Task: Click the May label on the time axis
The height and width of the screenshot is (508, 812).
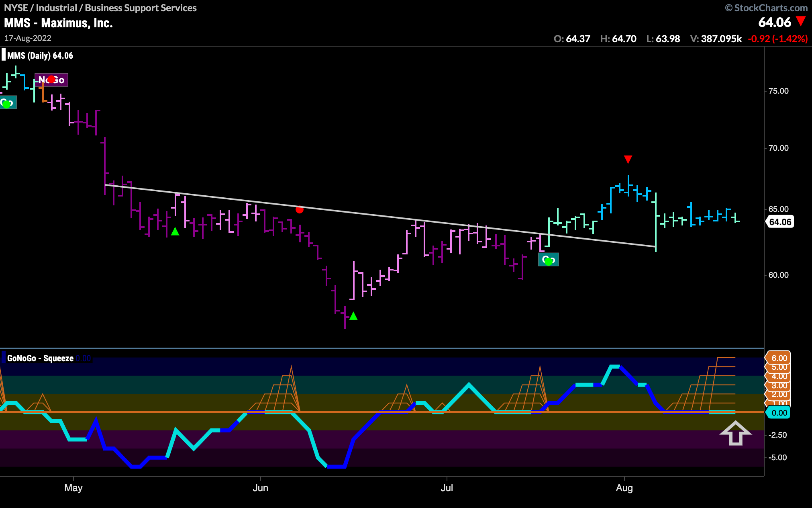Action: pos(73,488)
